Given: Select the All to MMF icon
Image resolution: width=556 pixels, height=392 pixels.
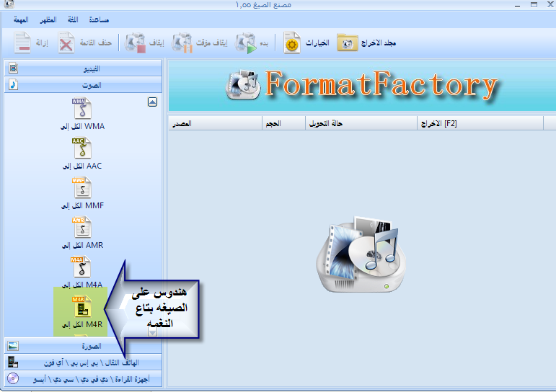Looking at the screenshot, I should tap(82, 188).
